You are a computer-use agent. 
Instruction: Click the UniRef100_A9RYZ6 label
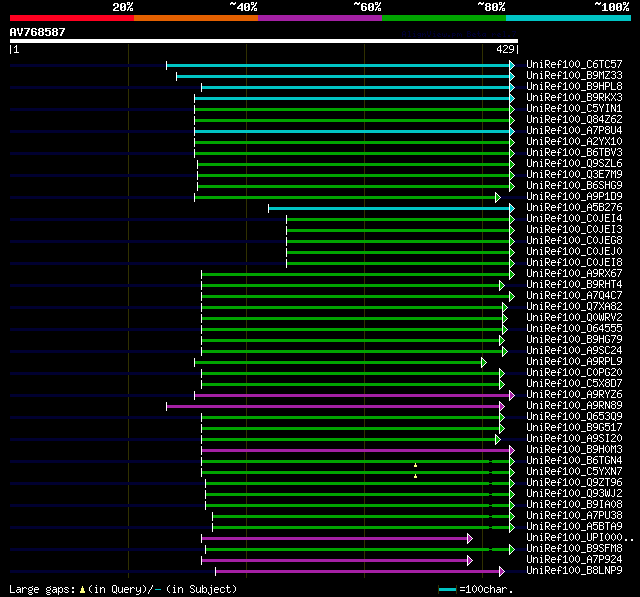pos(574,395)
